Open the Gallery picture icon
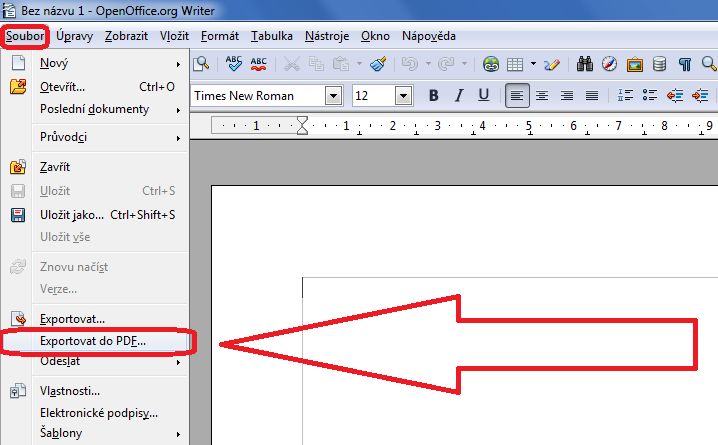718x445 pixels. point(635,64)
